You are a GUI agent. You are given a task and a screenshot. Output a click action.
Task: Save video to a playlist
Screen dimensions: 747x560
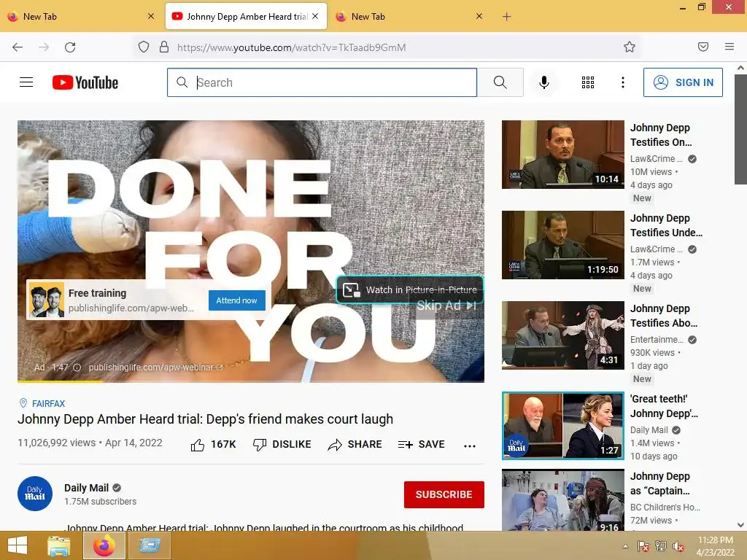click(421, 444)
